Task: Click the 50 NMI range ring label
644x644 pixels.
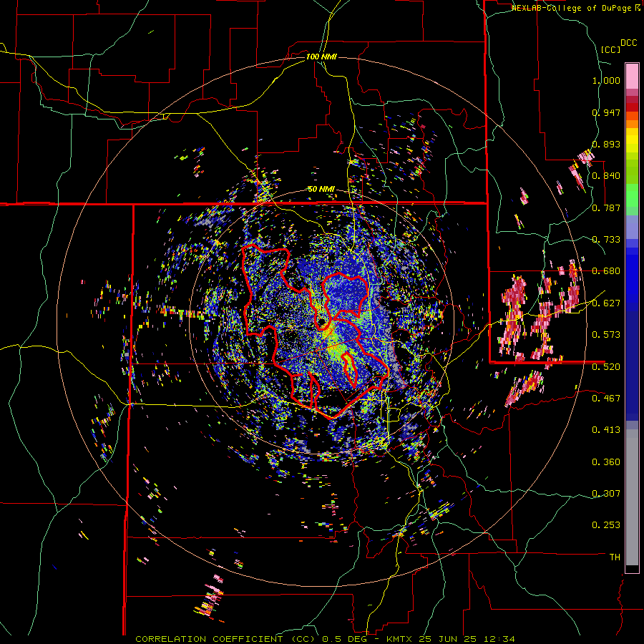Action: coord(321,190)
